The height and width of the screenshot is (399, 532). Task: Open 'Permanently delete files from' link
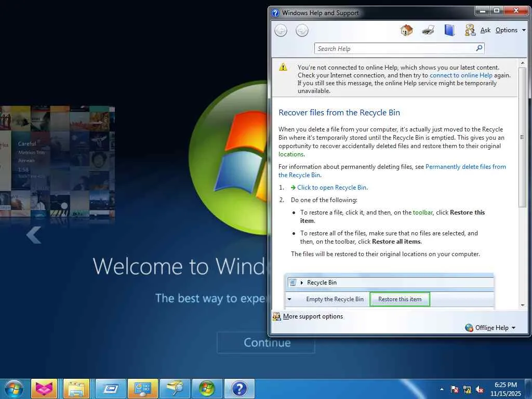pos(465,167)
